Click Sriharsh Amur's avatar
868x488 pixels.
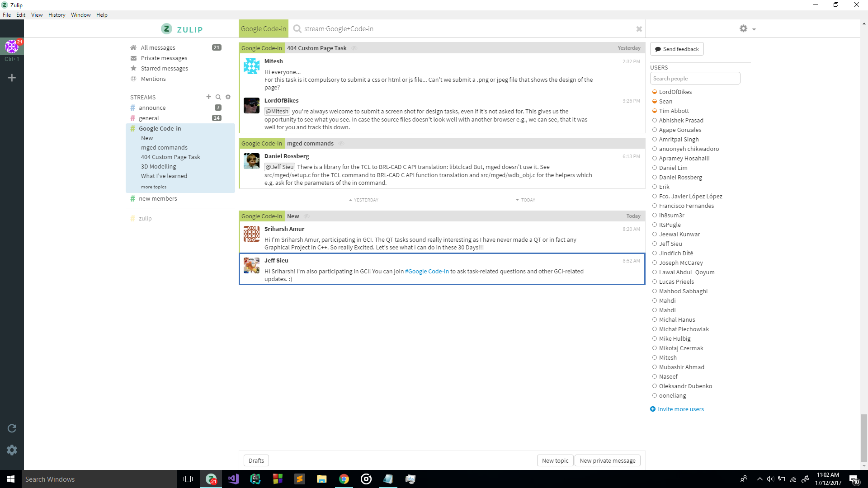[x=251, y=234]
